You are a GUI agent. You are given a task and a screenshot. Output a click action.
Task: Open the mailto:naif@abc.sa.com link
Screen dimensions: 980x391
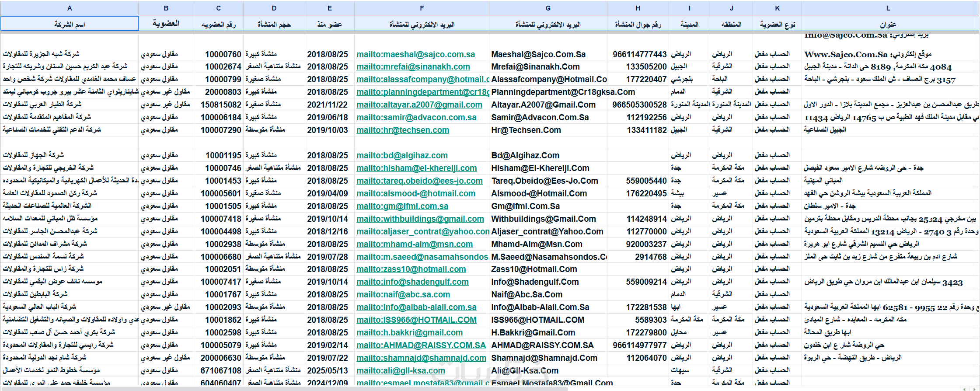coord(403,294)
